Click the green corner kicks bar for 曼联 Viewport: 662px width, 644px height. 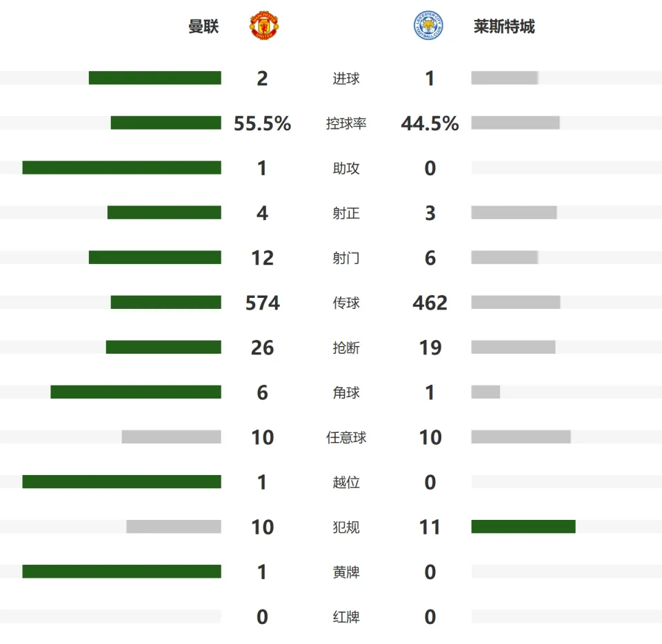(136, 392)
